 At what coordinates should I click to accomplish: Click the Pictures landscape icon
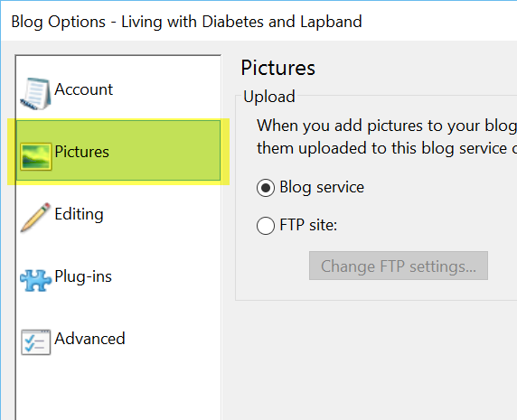(x=35, y=156)
